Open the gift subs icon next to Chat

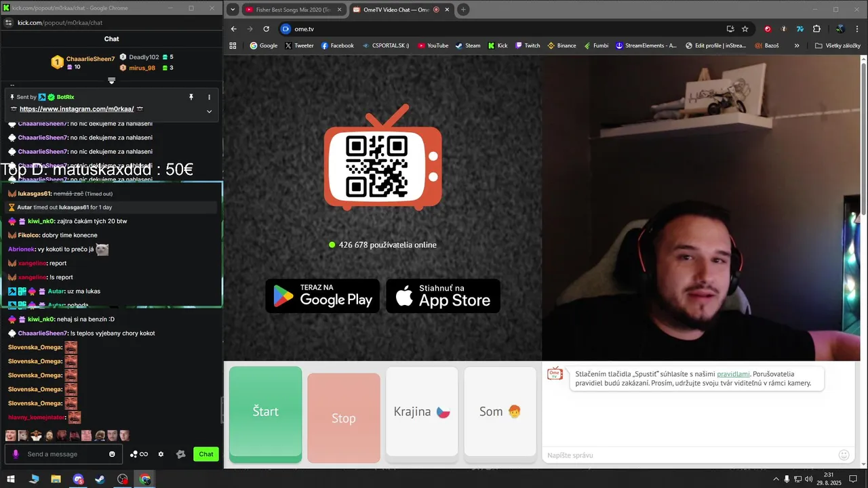[x=180, y=454]
